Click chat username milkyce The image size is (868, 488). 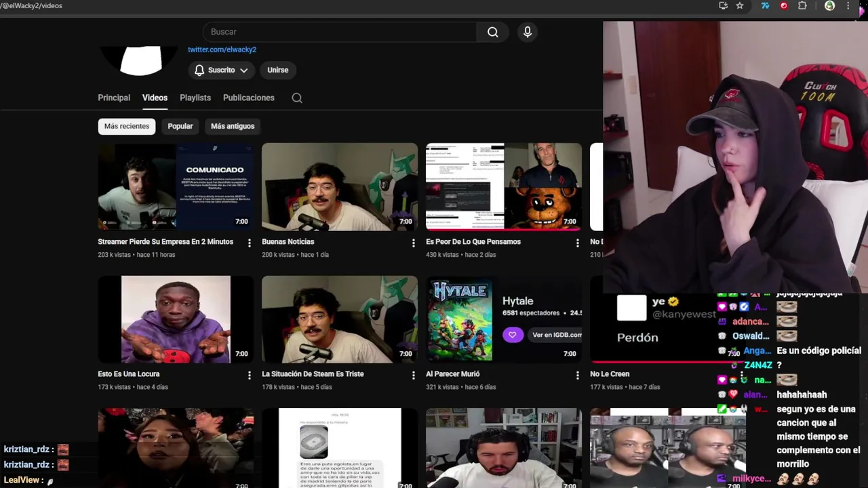click(x=751, y=479)
